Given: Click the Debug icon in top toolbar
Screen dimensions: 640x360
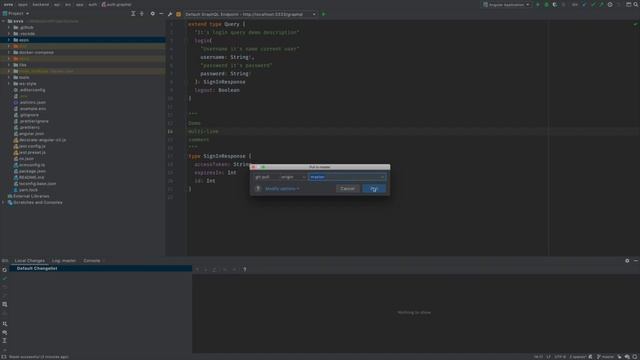Looking at the screenshot, I should pyautogui.click(x=546, y=4).
